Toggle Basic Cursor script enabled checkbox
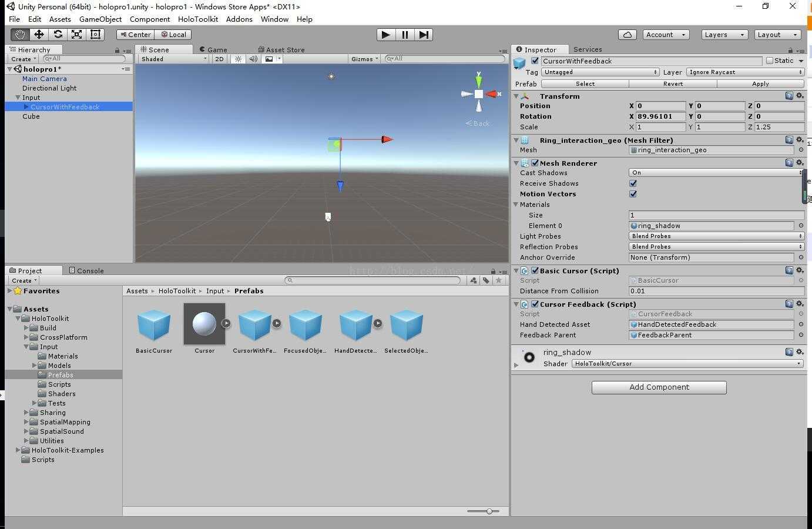812x529 pixels. click(x=535, y=270)
